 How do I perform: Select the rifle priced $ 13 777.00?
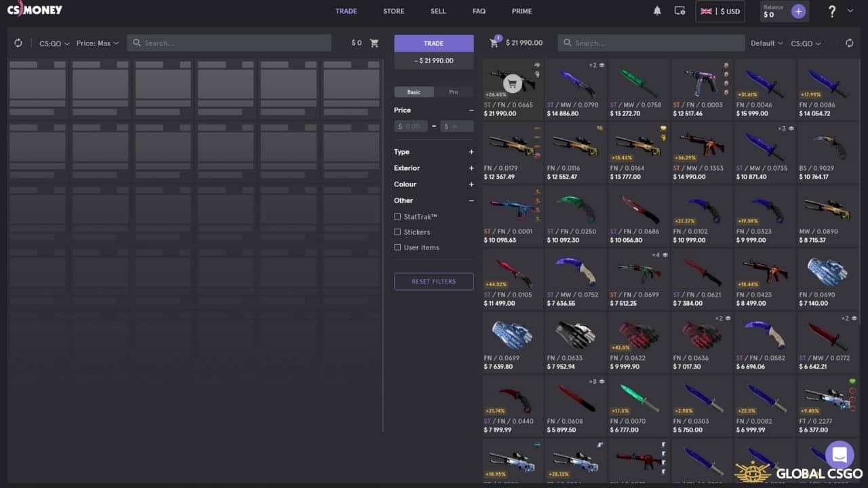point(638,152)
